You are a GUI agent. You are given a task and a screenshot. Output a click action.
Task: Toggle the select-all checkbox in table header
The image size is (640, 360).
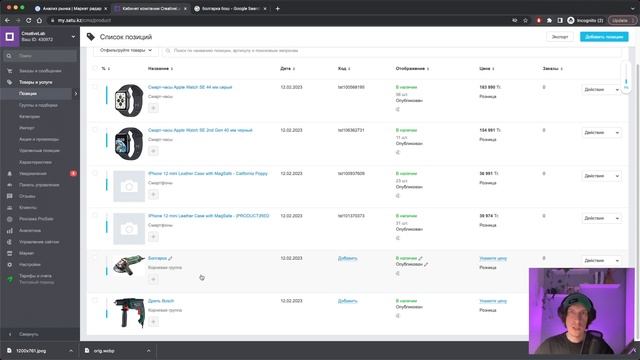point(95,68)
